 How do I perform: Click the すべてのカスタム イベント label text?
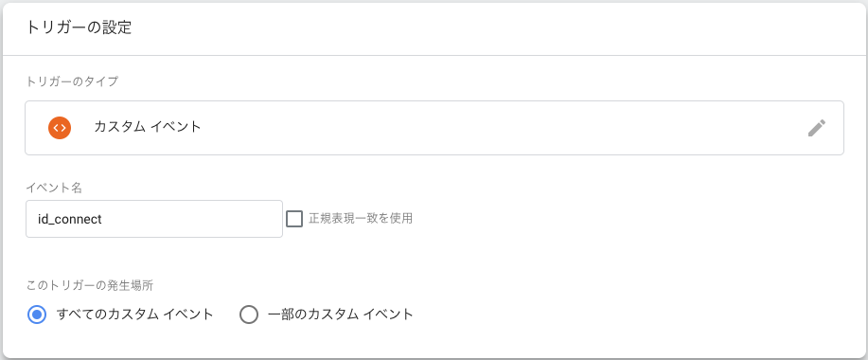pyautogui.click(x=135, y=315)
